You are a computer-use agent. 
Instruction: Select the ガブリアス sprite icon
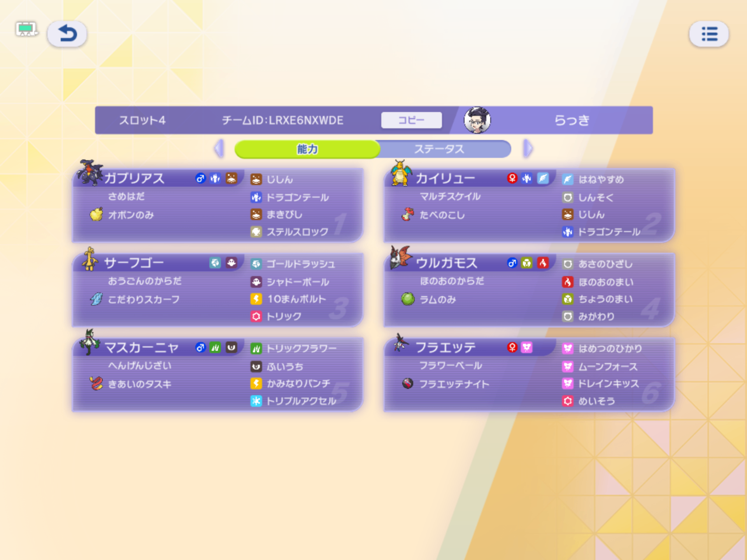[90, 173]
